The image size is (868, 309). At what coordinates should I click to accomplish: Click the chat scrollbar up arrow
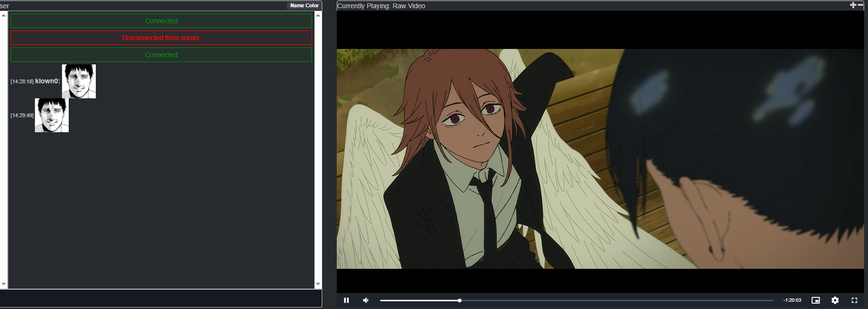tap(318, 15)
